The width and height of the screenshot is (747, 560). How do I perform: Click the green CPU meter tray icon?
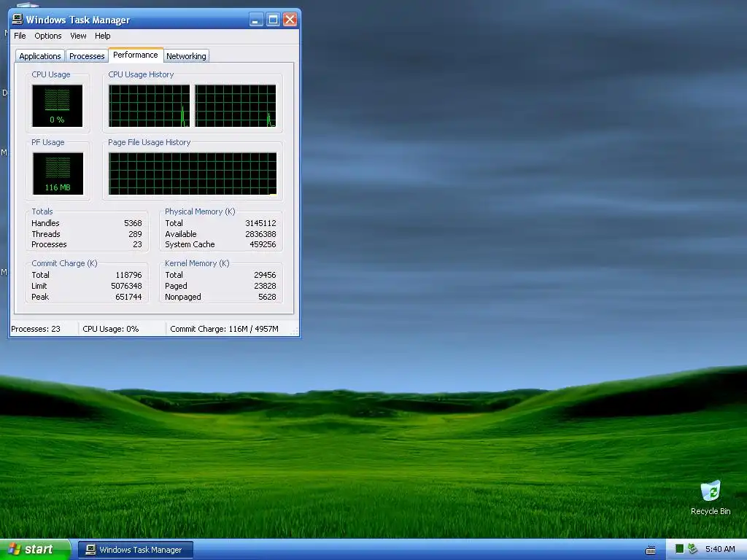[x=680, y=550]
